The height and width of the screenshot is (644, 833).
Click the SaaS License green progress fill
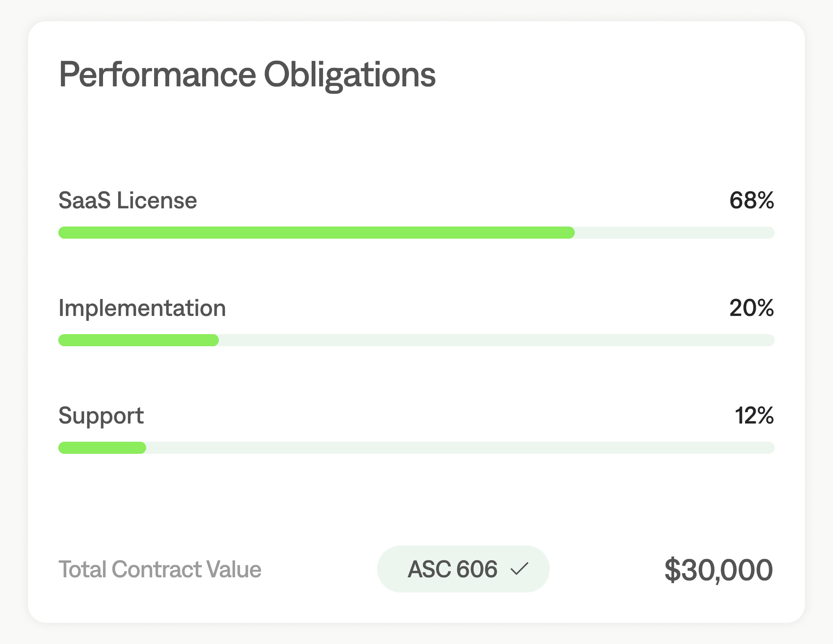(316, 233)
